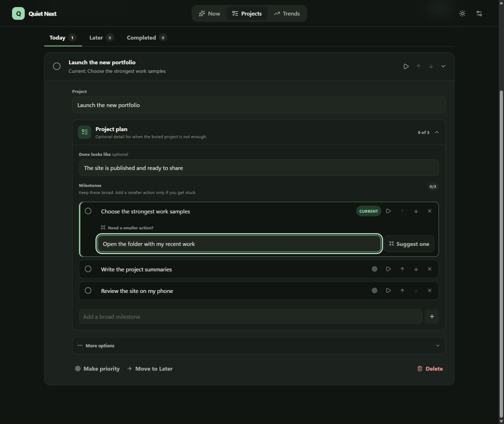
Task: Move Write the project summaries down
Action: 416,269
